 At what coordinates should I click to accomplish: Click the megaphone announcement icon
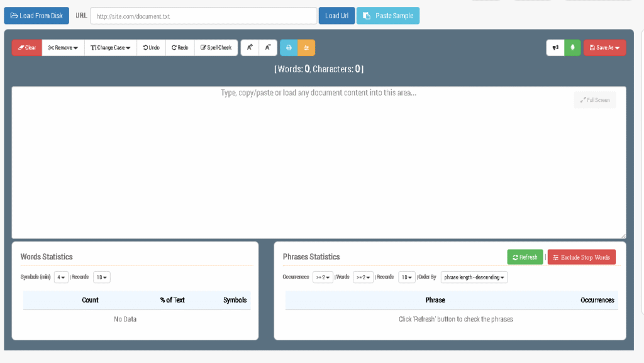pyautogui.click(x=555, y=47)
